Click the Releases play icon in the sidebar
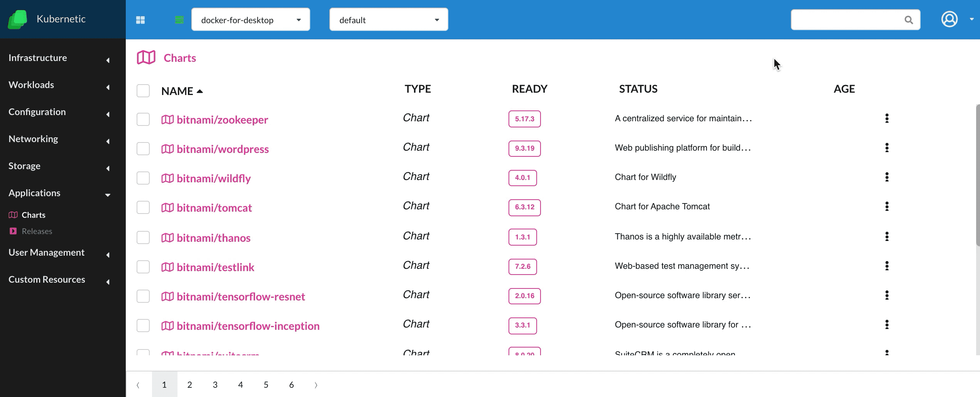 pos(13,231)
